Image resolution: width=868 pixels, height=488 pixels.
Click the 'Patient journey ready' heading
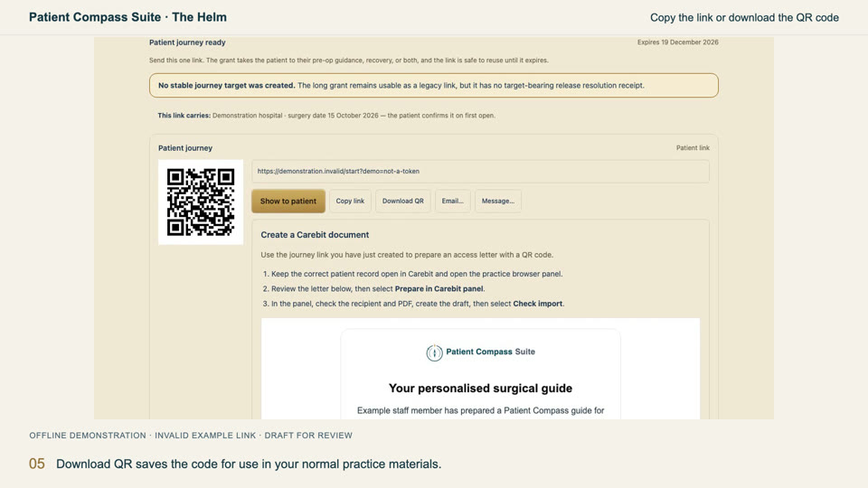pyautogui.click(x=187, y=42)
